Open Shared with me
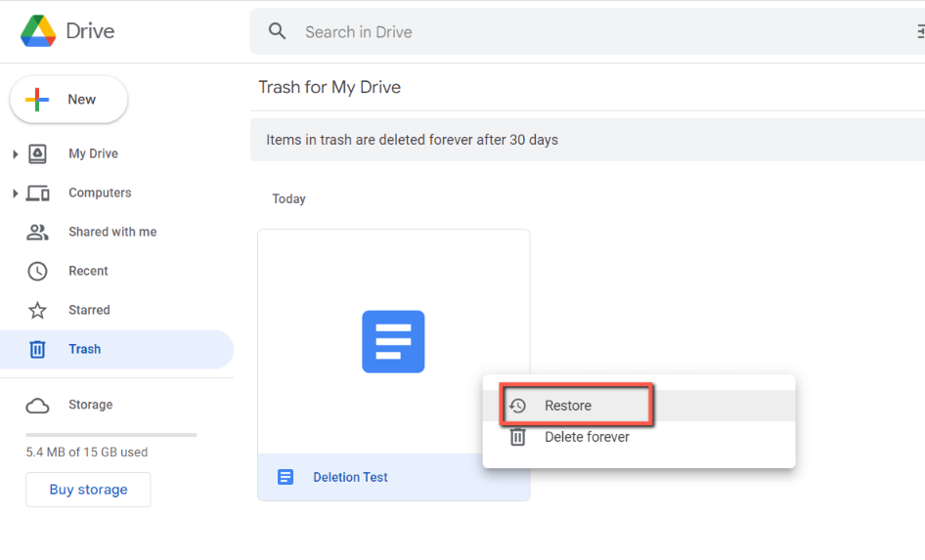Screen dimensions: 925x560 point(112,232)
